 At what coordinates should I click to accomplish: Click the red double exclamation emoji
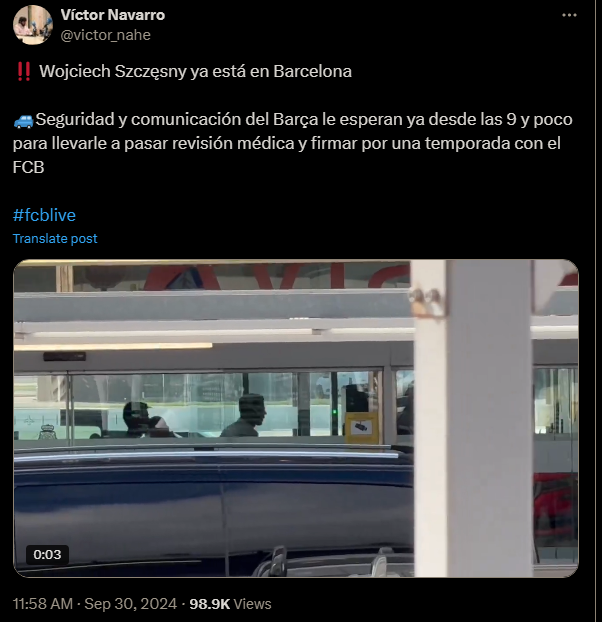(24, 72)
